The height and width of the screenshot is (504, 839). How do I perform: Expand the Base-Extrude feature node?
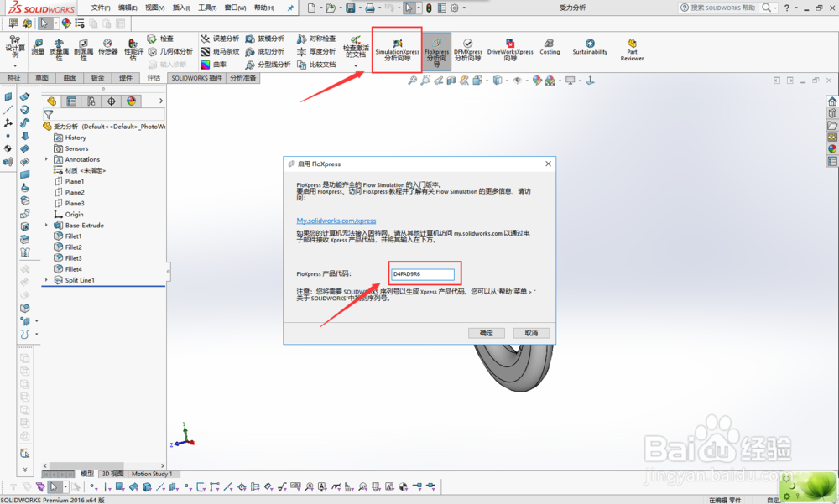(x=46, y=226)
